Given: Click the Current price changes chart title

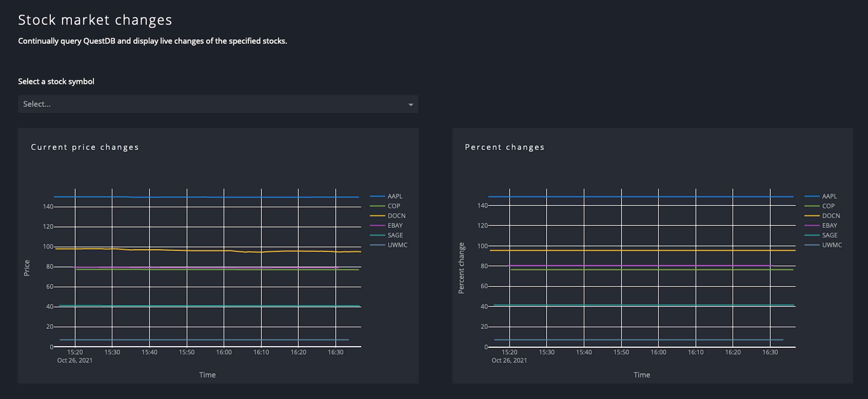Looking at the screenshot, I should coord(85,147).
